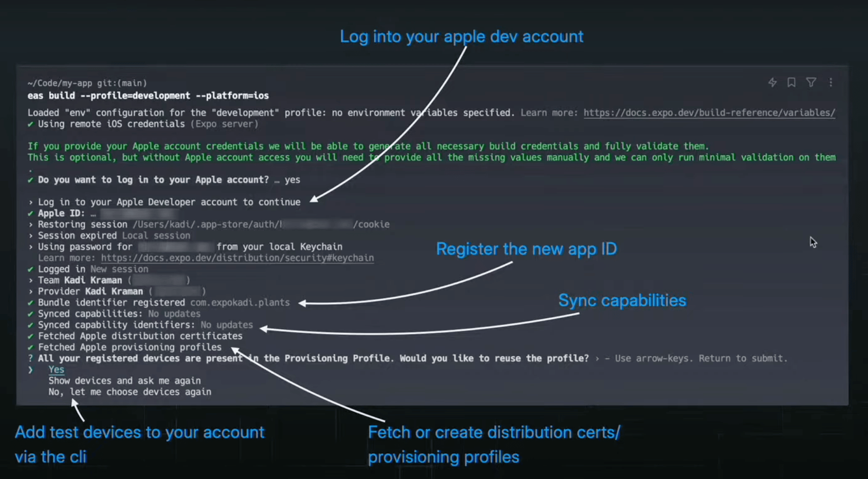Open the filter icon in terminal block
Image resolution: width=868 pixels, height=479 pixels.
811,82
